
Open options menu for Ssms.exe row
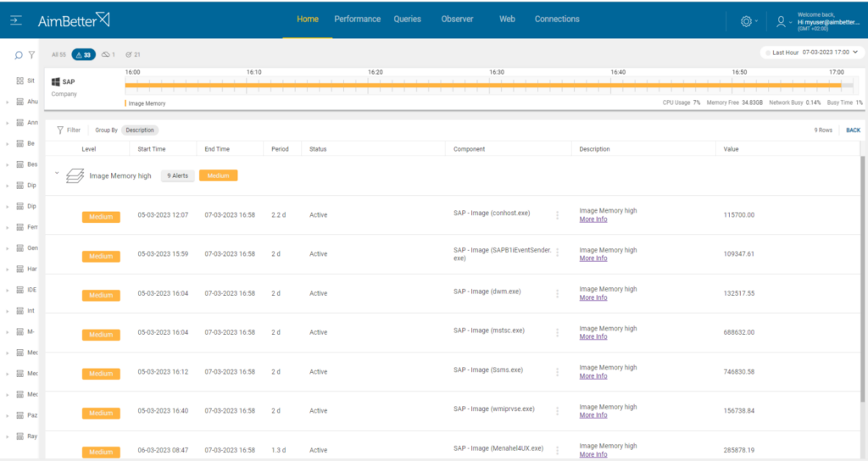[x=558, y=372]
